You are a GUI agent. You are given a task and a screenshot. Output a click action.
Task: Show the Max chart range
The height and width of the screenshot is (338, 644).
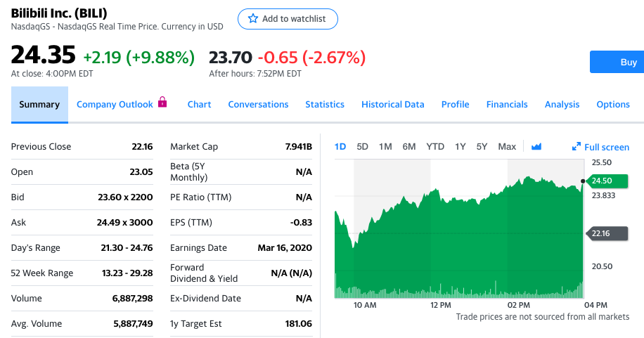[507, 147]
